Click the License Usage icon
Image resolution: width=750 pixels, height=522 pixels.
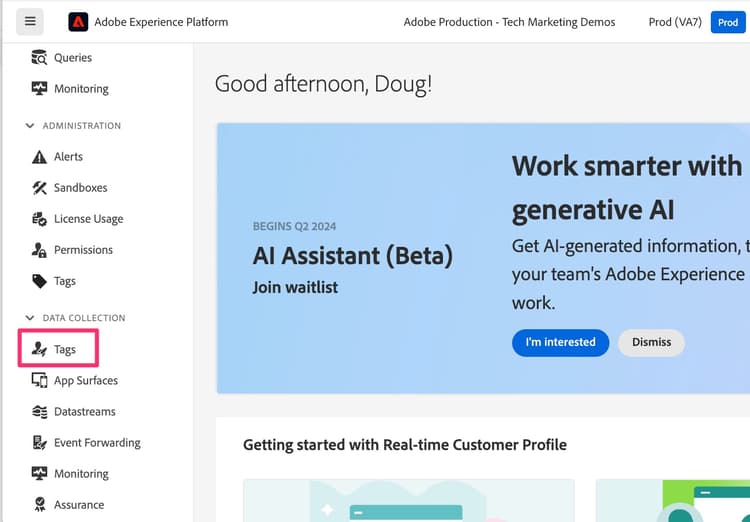click(40, 219)
